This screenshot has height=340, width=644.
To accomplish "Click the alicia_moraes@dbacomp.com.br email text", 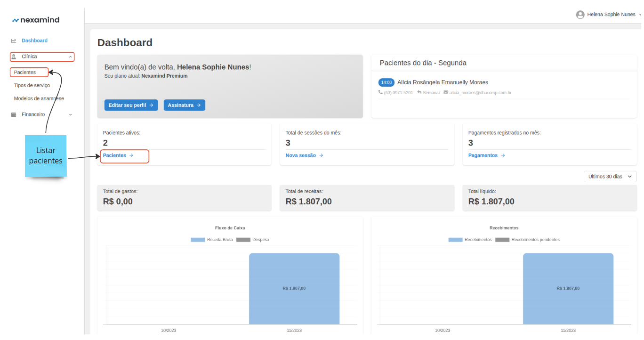I will click(480, 93).
